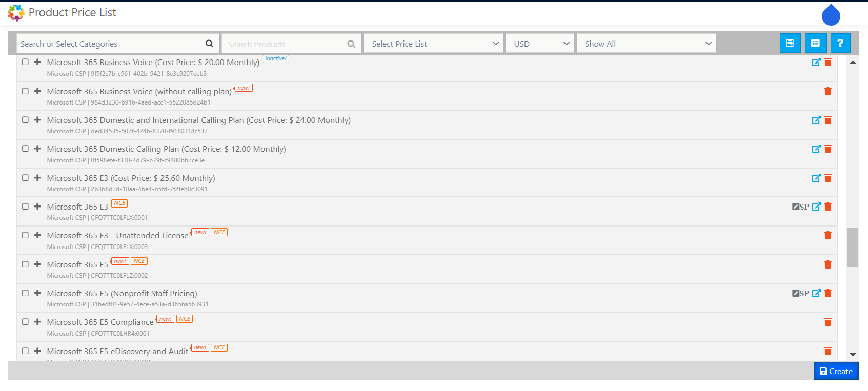Delete Microsoft 365 E3 $25.60 Monthly entry
This screenshot has height=391, width=868.
click(x=828, y=178)
